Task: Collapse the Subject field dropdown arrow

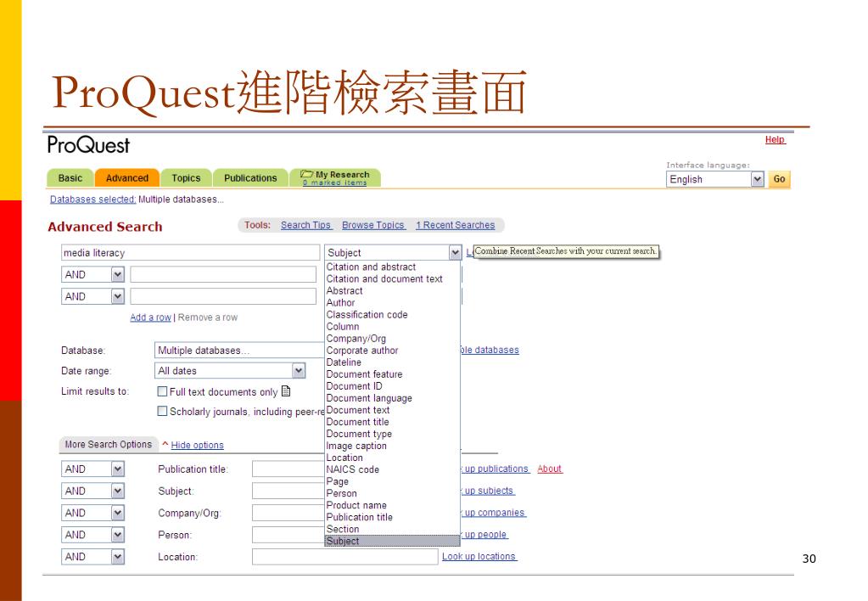Action: (455, 253)
